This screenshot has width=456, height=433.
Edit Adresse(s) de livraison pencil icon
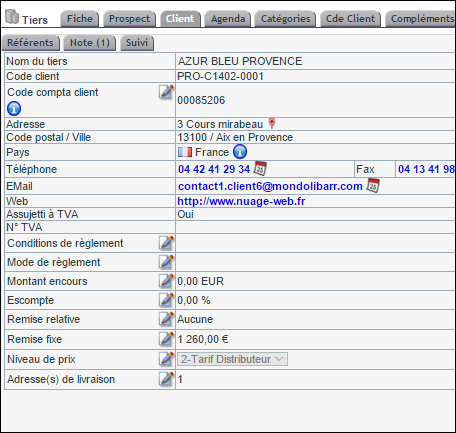pyautogui.click(x=166, y=379)
